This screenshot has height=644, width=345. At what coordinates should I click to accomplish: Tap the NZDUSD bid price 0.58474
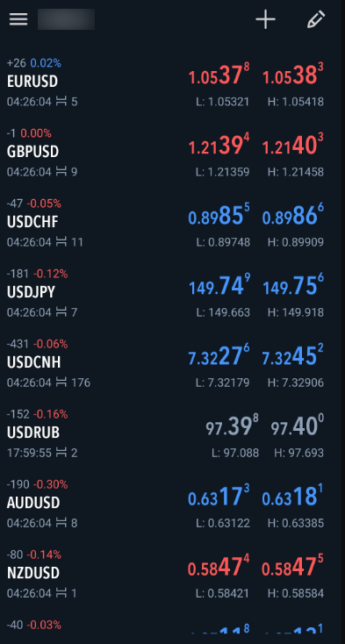click(x=219, y=568)
